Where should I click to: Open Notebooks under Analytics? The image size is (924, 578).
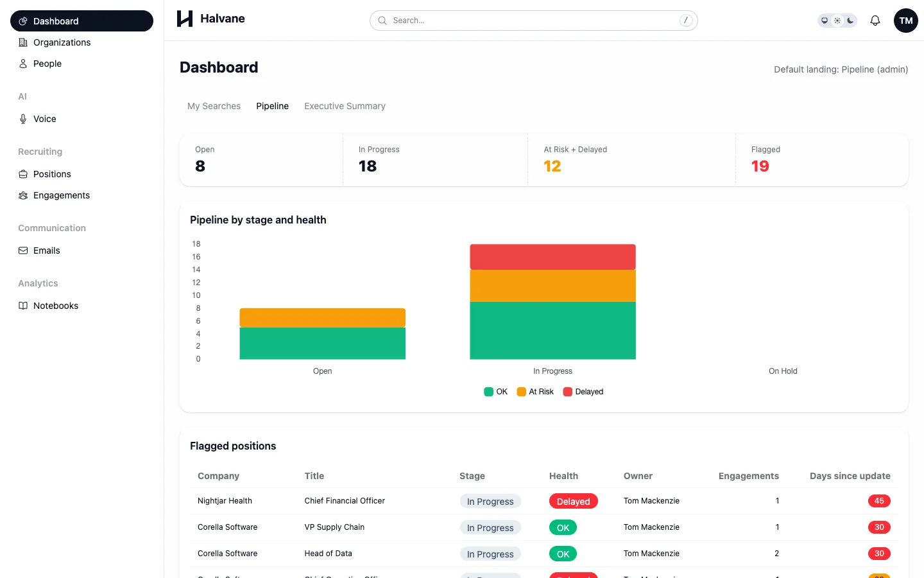pos(81,306)
